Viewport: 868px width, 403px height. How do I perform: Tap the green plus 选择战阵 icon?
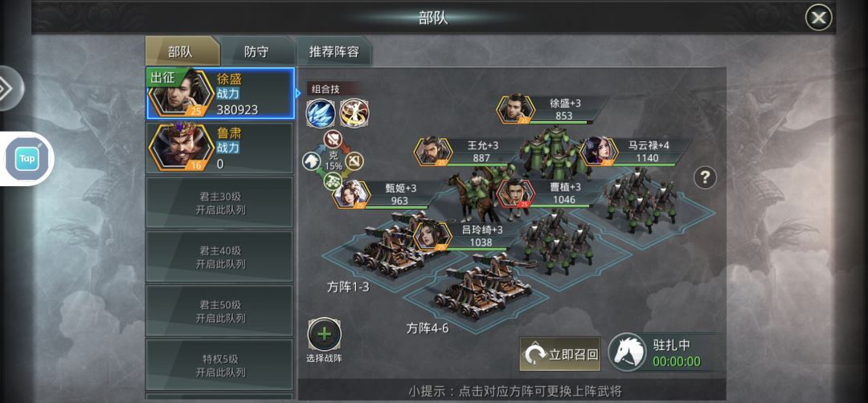pyautogui.click(x=325, y=335)
